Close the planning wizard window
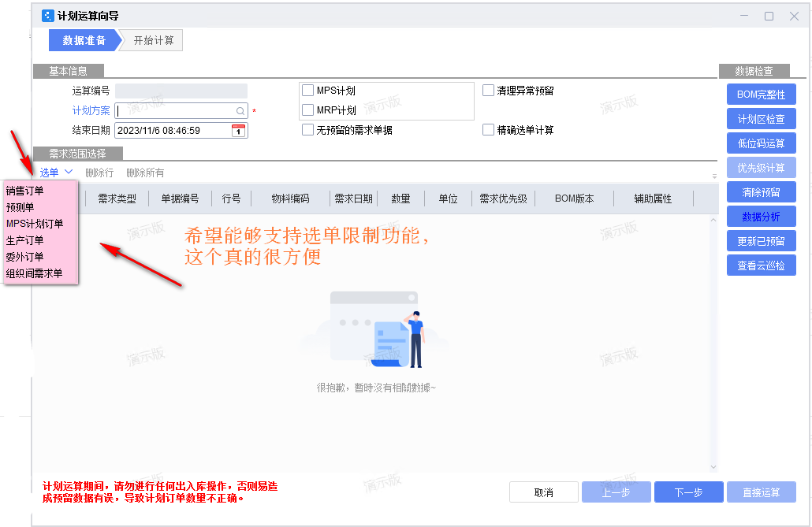The height and width of the screenshot is (527, 812). [x=794, y=16]
